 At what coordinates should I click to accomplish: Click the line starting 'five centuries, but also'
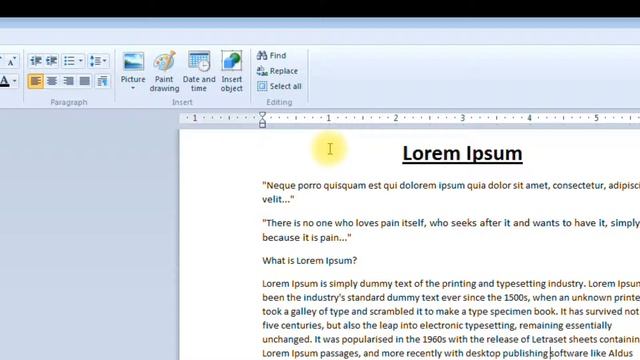(437, 325)
